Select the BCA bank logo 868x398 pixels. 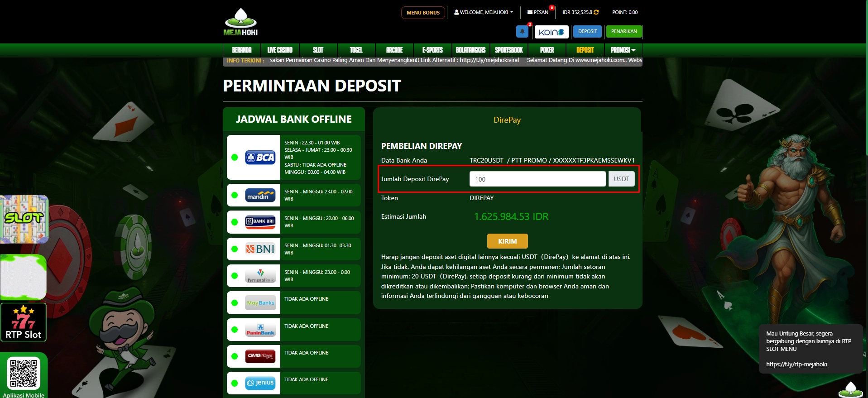coord(260,157)
